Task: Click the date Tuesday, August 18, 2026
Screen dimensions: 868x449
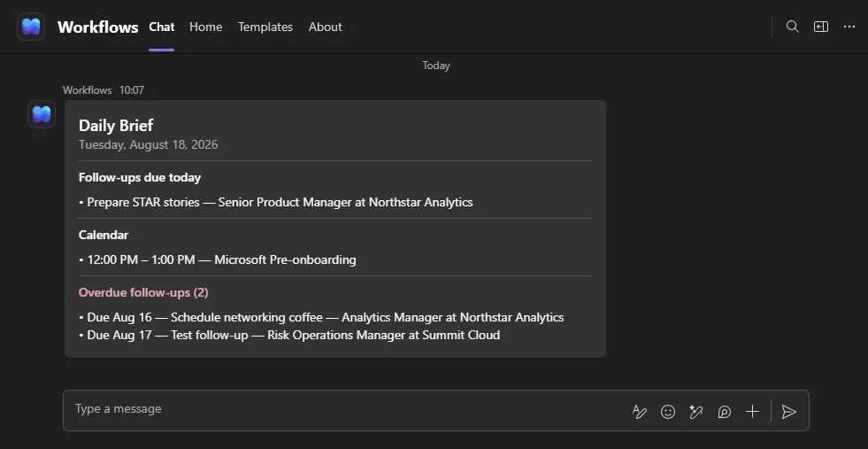Action: 149,144
